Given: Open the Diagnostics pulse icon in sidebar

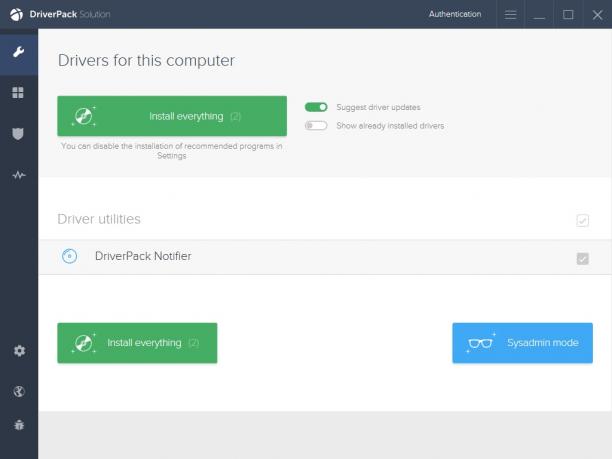Looking at the screenshot, I should tap(18, 175).
